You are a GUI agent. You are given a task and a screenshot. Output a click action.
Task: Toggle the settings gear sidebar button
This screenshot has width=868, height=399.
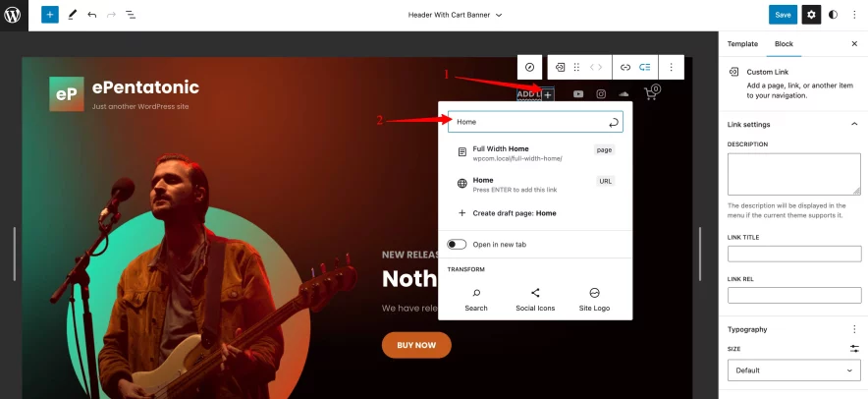[811, 15]
